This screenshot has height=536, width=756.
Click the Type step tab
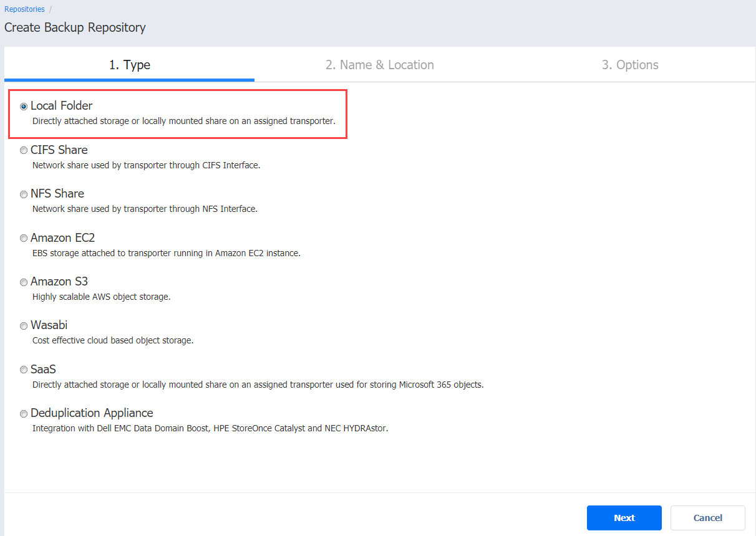tap(129, 64)
